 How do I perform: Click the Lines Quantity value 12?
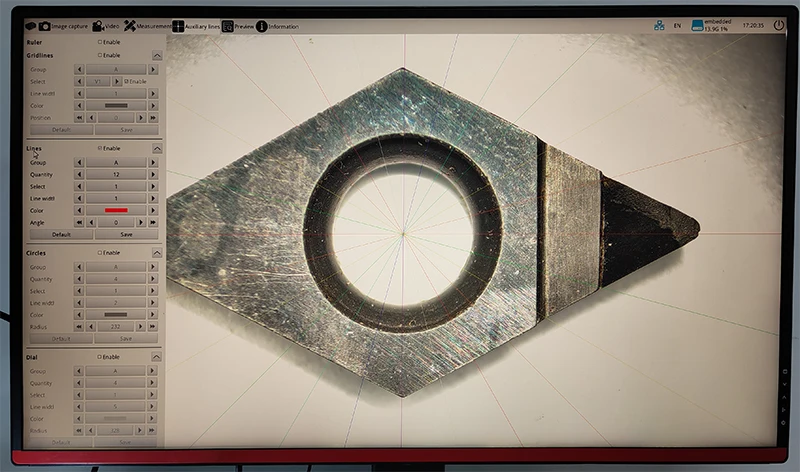pyautogui.click(x=116, y=175)
